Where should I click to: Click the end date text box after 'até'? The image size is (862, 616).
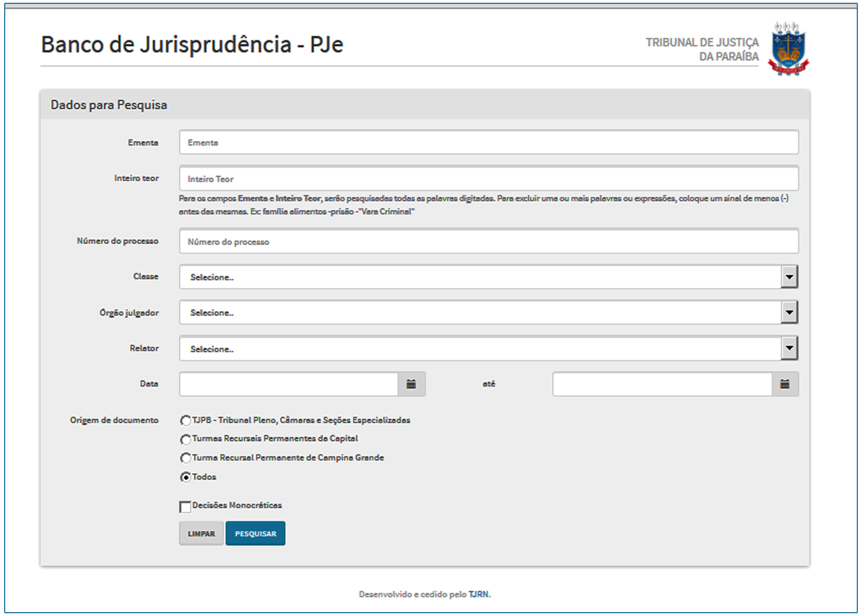[662, 384]
